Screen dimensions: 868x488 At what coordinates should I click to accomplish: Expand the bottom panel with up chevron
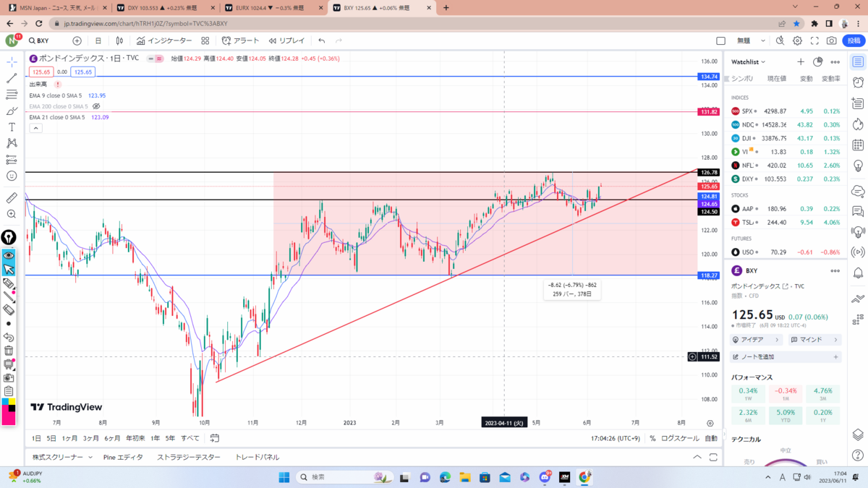pyautogui.click(x=697, y=457)
